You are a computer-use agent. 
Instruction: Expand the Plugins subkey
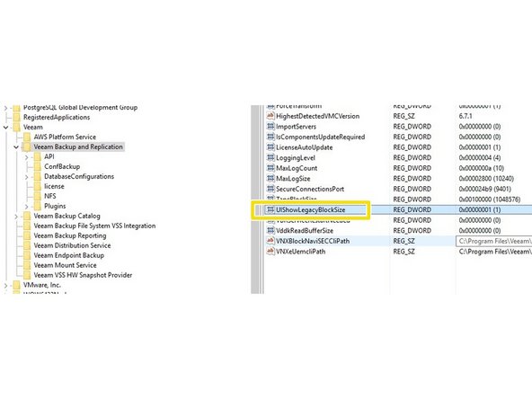point(27,207)
